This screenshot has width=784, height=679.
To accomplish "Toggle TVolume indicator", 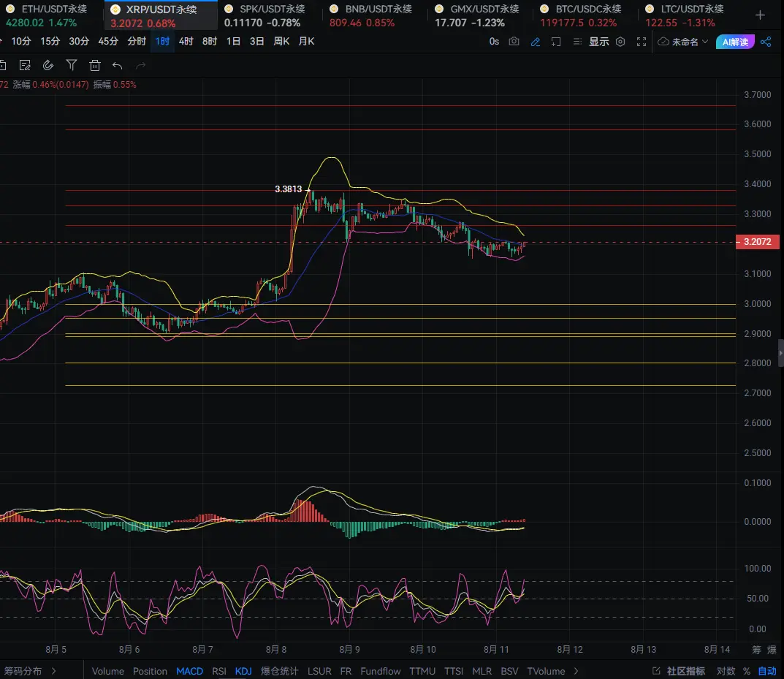I will (546, 671).
